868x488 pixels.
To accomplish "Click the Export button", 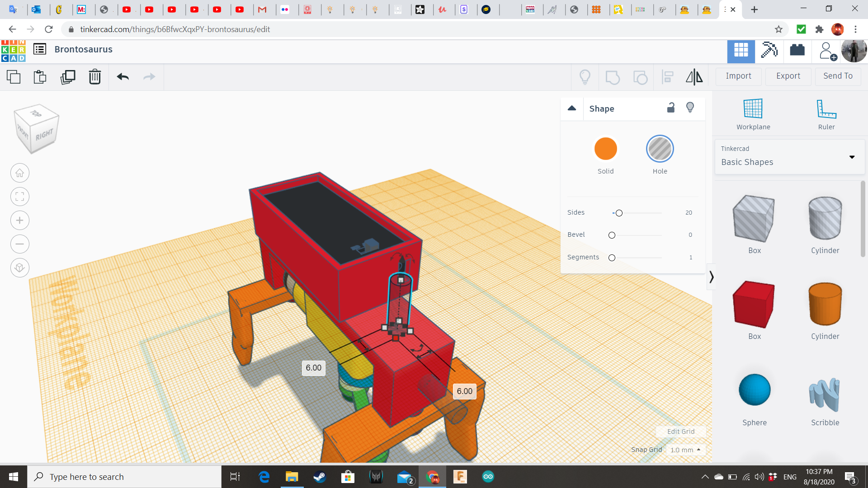I will pyautogui.click(x=788, y=76).
